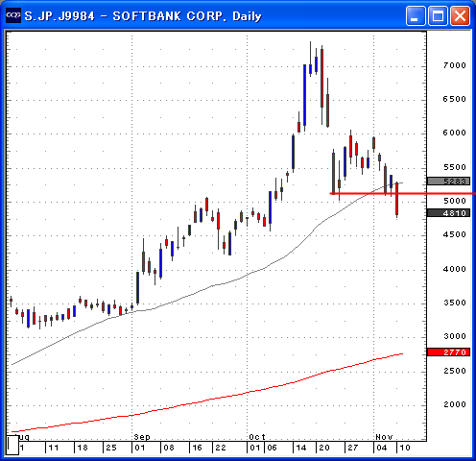Click the 2000 price axis label
Screen dimensions: 476x461
[x=454, y=404]
